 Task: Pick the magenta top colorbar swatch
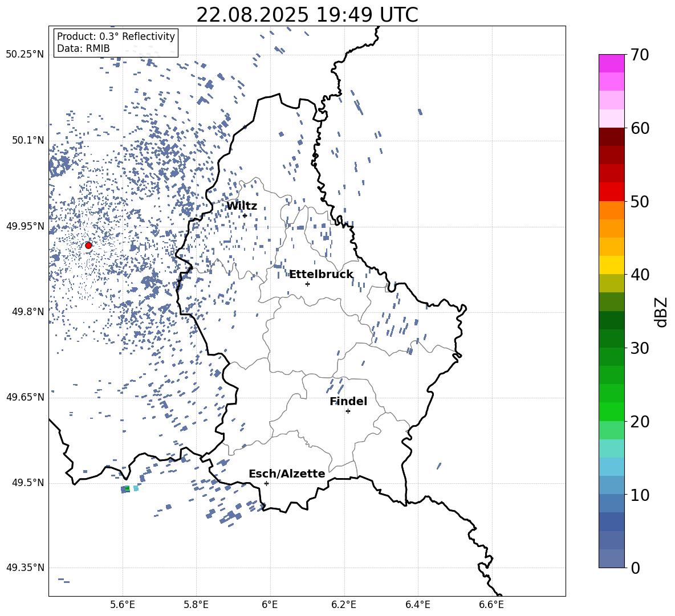612,64
